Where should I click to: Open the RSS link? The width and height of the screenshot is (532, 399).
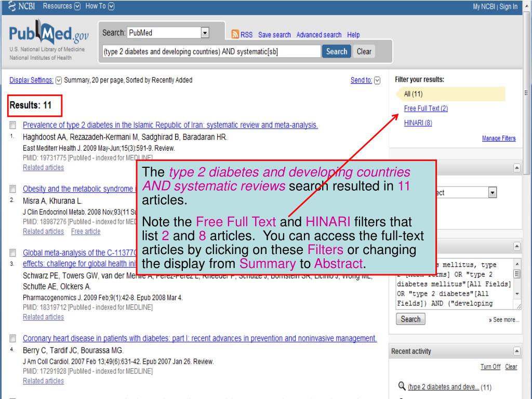click(246, 35)
